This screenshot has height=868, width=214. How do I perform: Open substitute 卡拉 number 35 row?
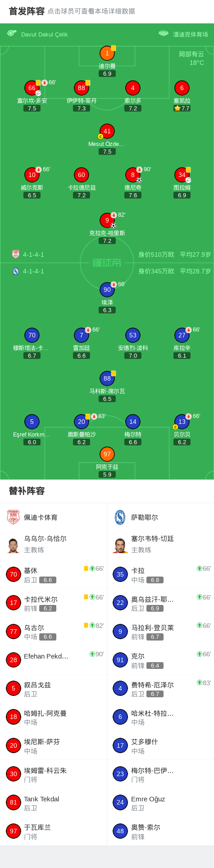[x=160, y=574]
